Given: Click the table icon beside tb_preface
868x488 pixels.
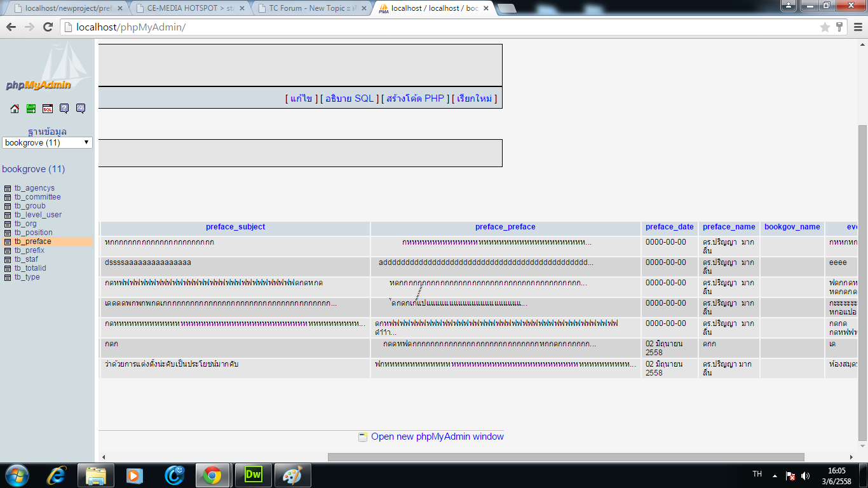Looking at the screenshot, I should click(x=8, y=242).
